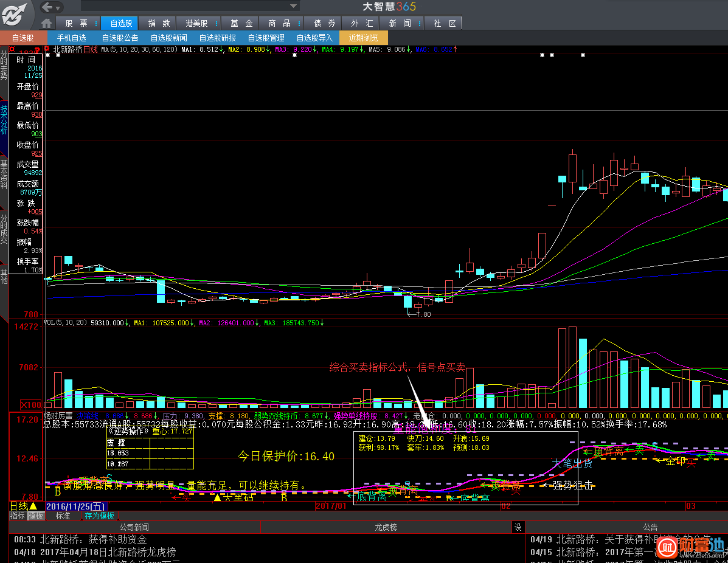Click the 北新路桥 stock name label

[68, 49]
